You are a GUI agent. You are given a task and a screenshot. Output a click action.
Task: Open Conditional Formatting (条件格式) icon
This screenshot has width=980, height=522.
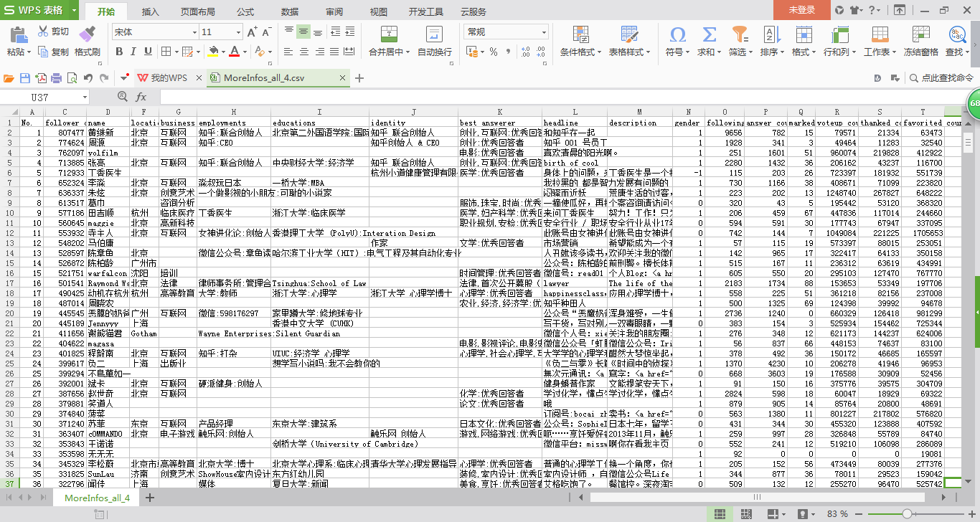click(x=581, y=34)
